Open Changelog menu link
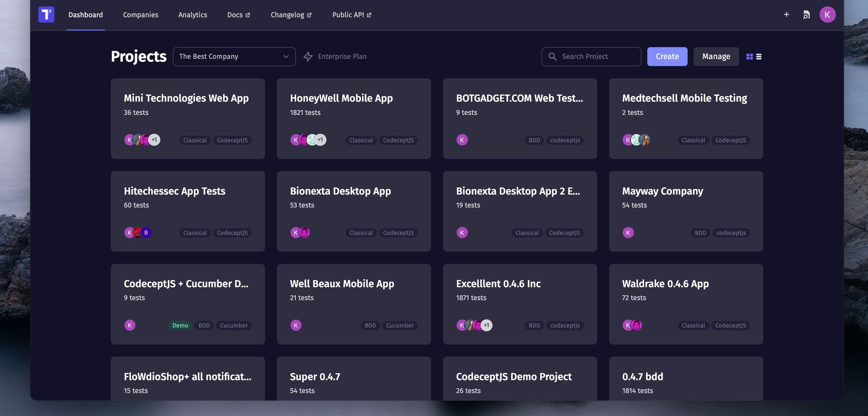Viewport: 868px width, 416px height. (x=291, y=15)
